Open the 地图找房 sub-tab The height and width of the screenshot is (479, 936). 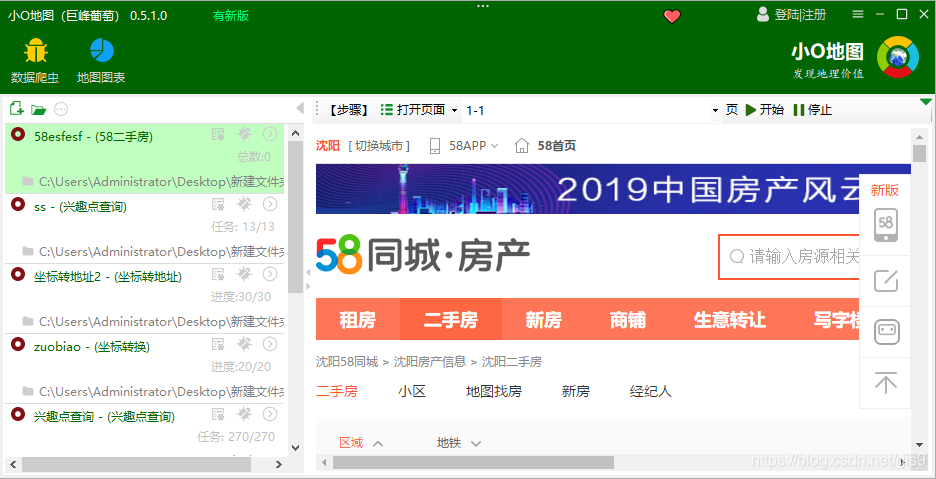[x=494, y=392]
